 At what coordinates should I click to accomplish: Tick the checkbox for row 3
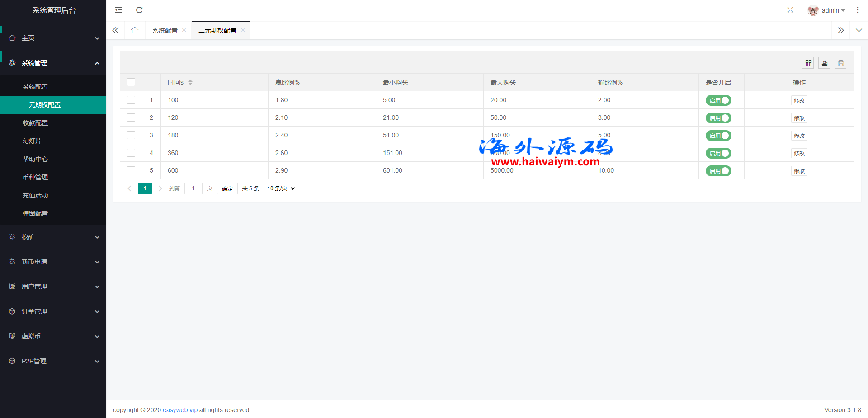click(131, 135)
